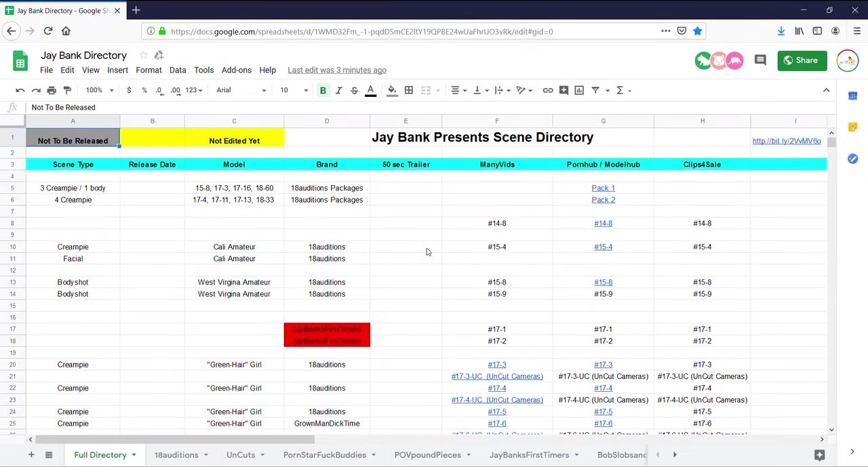Click the Add Sheet plus icon
Image resolution: width=868 pixels, height=467 pixels.
[x=31, y=455]
